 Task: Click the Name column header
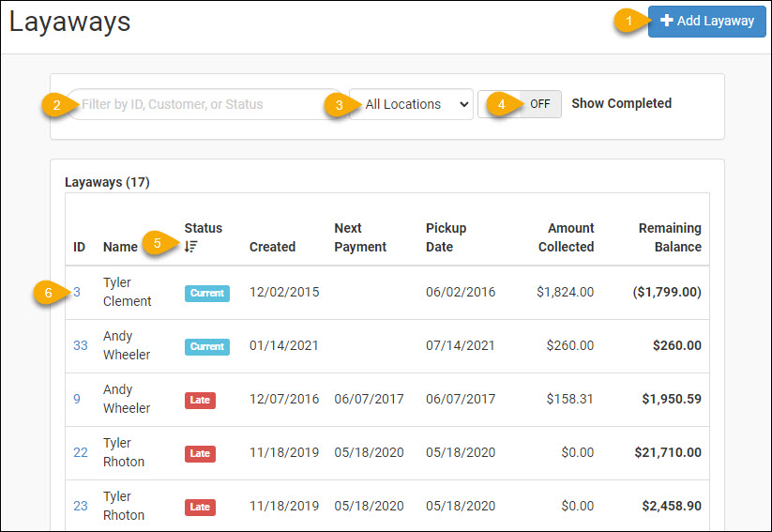[120, 247]
